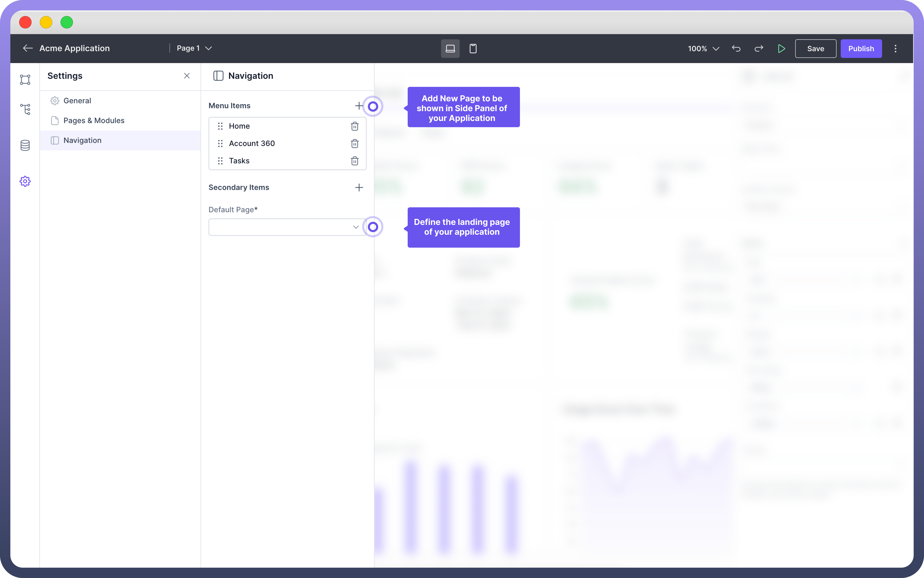Switch to desktop preview mode

click(450, 49)
